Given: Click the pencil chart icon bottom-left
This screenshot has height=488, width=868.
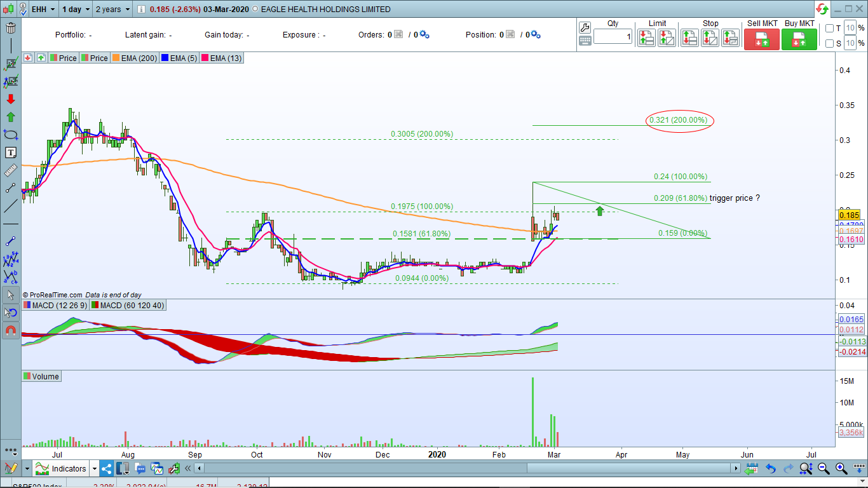Looking at the screenshot, I should [10, 469].
